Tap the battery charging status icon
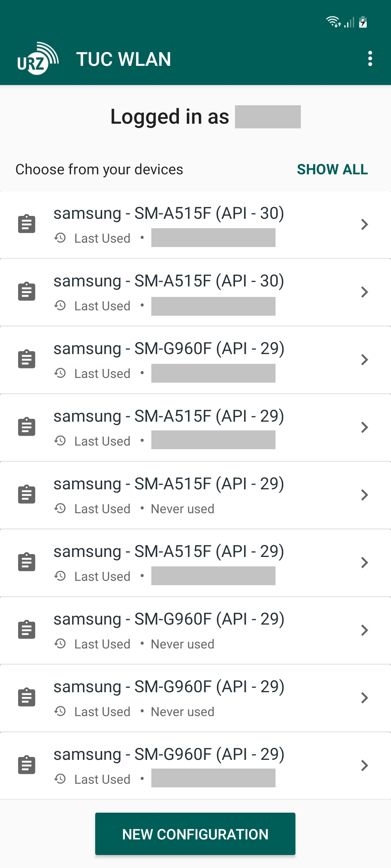 [363, 22]
